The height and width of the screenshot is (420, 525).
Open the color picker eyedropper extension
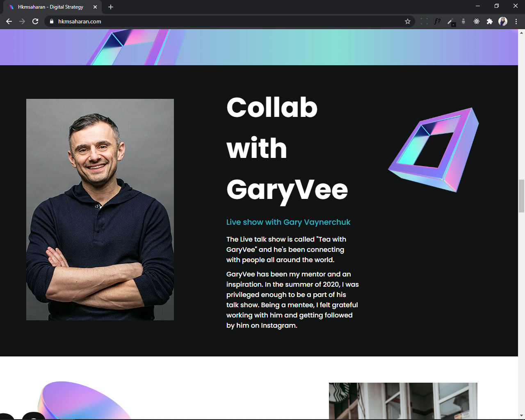click(x=450, y=22)
